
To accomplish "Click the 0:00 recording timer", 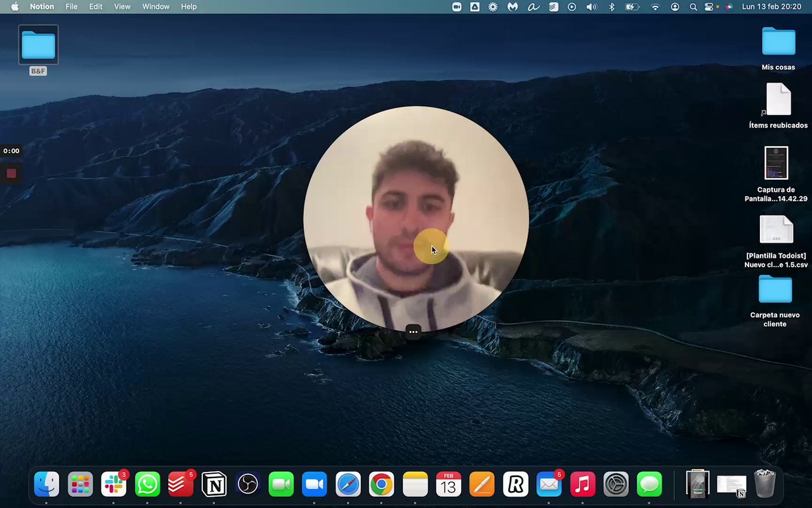I will (x=11, y=151).
